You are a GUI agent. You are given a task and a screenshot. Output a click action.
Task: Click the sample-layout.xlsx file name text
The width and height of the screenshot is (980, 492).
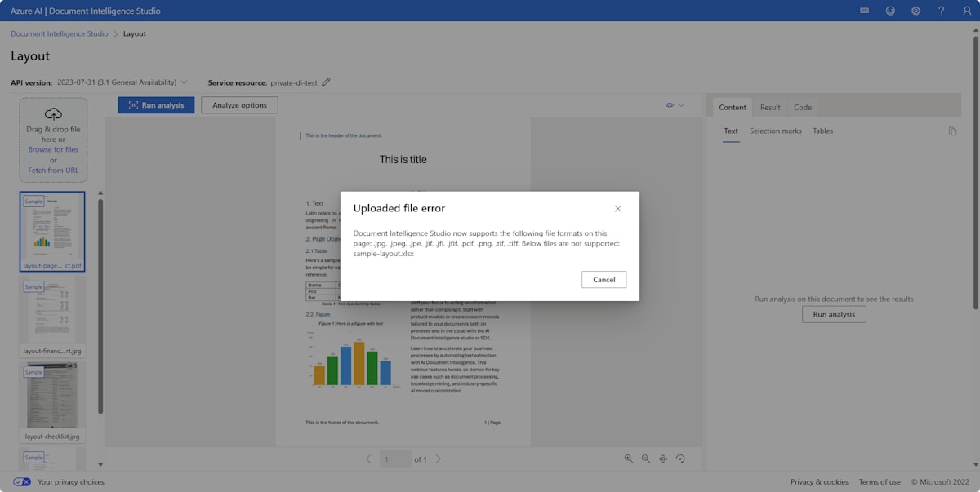pos(384,254)
